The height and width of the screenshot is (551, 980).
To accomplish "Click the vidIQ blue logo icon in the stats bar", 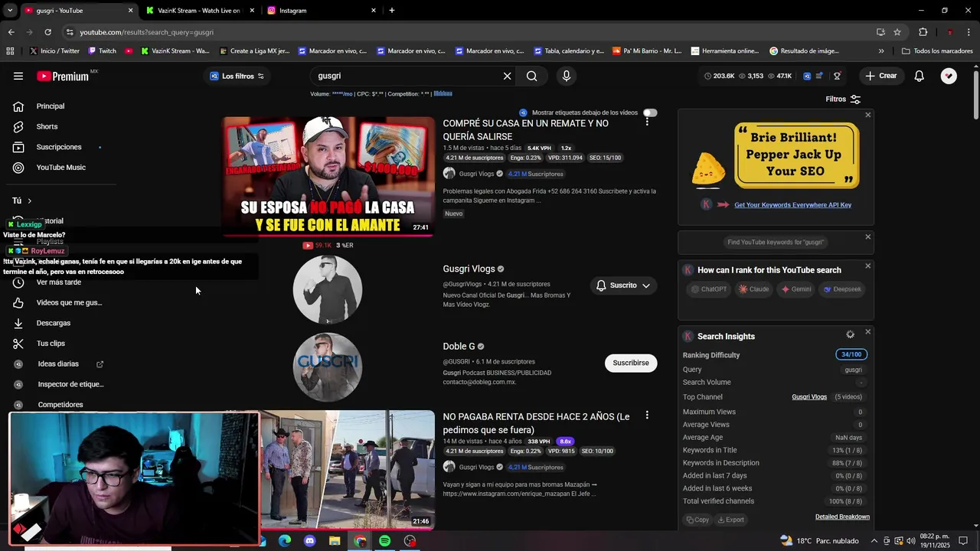I will (x=807, y=76).
